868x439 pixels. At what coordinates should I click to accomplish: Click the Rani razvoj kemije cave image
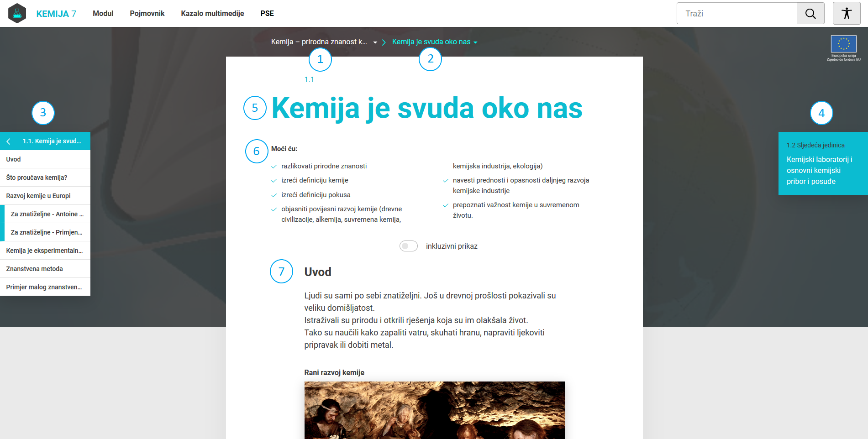pos(434,410)
